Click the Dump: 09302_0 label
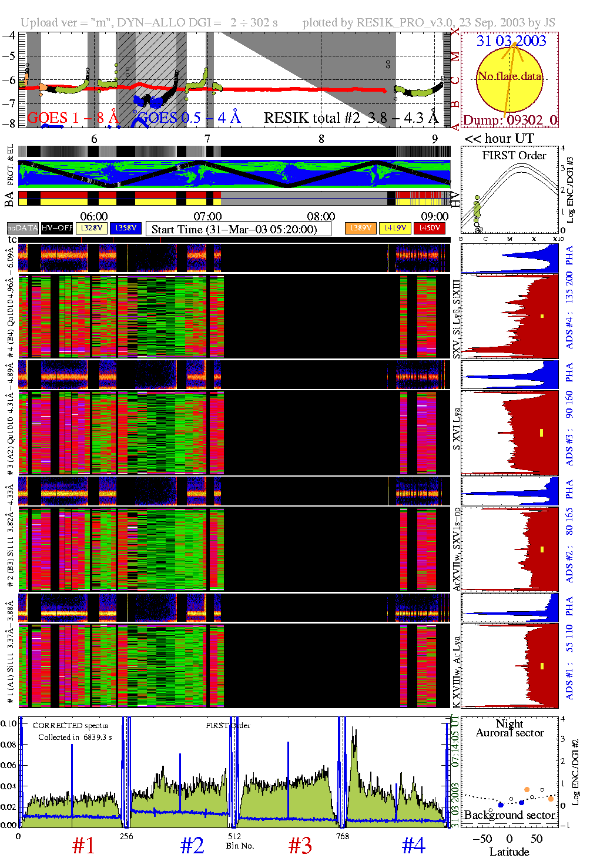Screen dimensions: 590x868 tap(510, 120)
